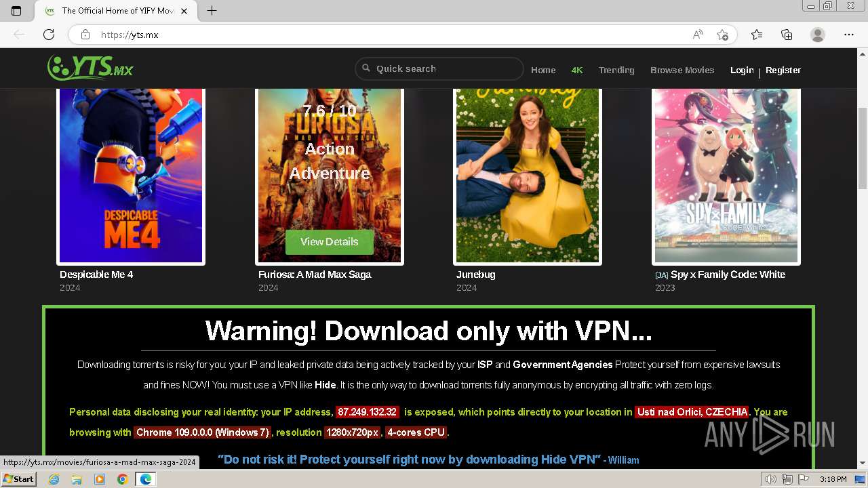Switch to Edge taskbar icon
Viewport: 868px width, 488px height.
pos(145,479)
